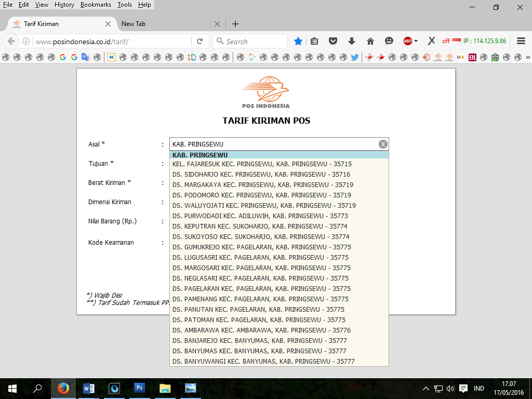Select DS. KEPUTRAN KEC. SUKOHARJO suggestion
The height and width of the screenshot is (399, 532).
pyautogui.click(x=279, y=227)
